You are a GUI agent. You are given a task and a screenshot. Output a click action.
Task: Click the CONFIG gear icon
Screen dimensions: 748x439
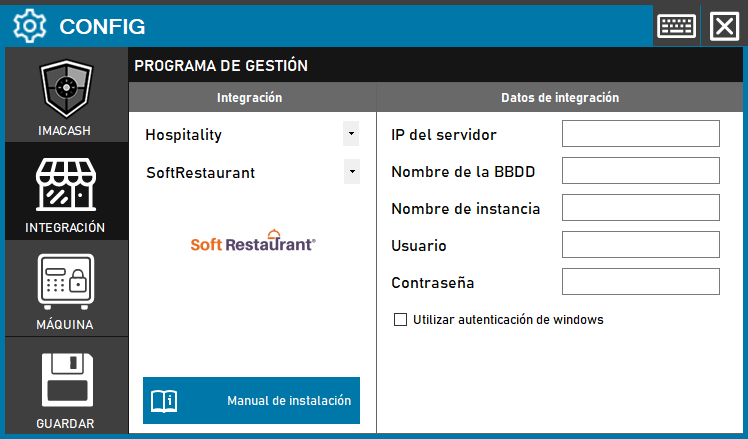[31, 25]
